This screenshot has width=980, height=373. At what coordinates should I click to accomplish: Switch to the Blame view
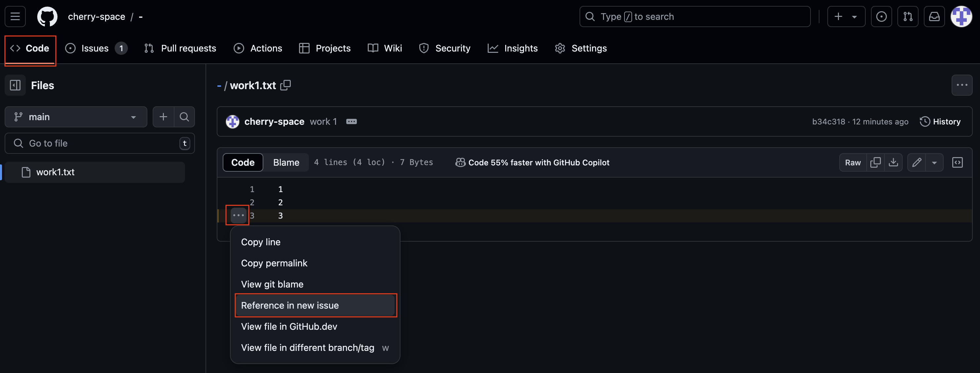point(286,162)
